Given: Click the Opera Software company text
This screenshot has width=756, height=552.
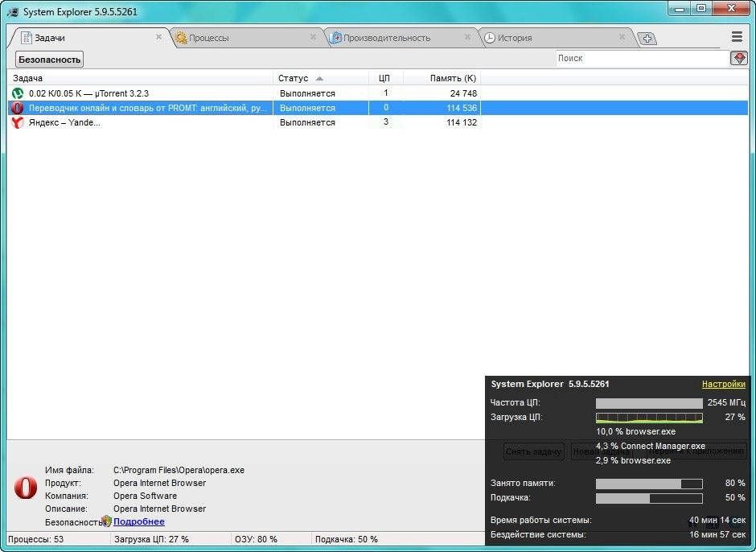Looking at the screenshot, I should [x=145, y=496].
